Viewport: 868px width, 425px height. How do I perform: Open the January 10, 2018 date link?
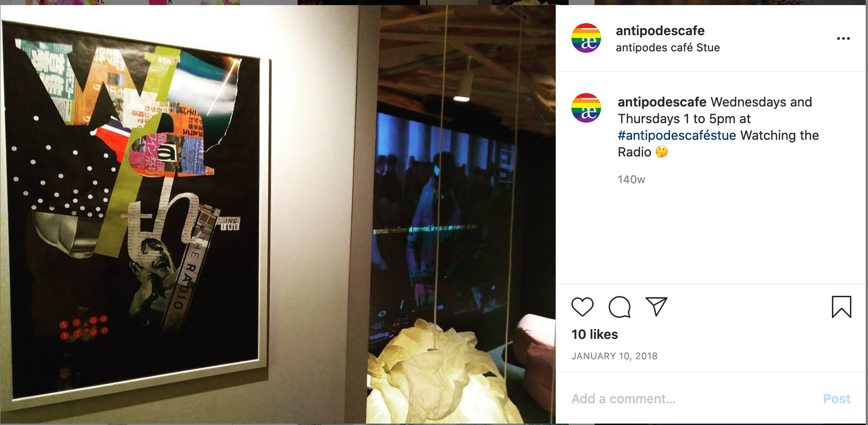614,356
